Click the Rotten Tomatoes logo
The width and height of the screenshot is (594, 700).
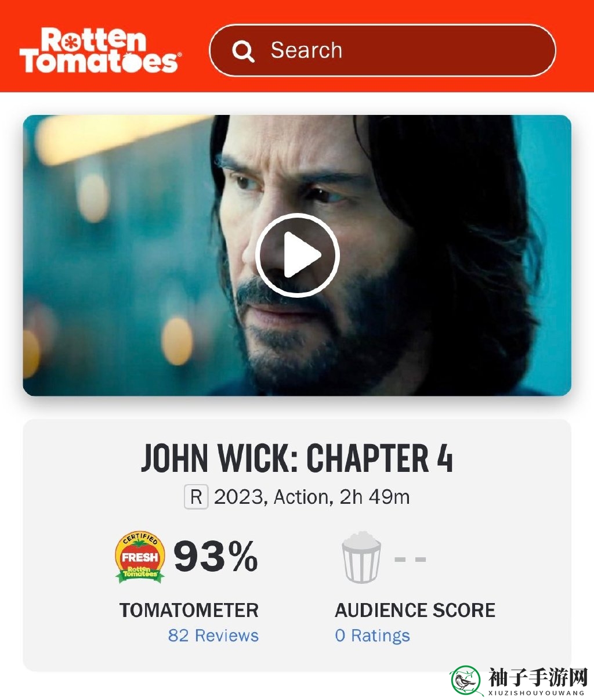point(100,50)
